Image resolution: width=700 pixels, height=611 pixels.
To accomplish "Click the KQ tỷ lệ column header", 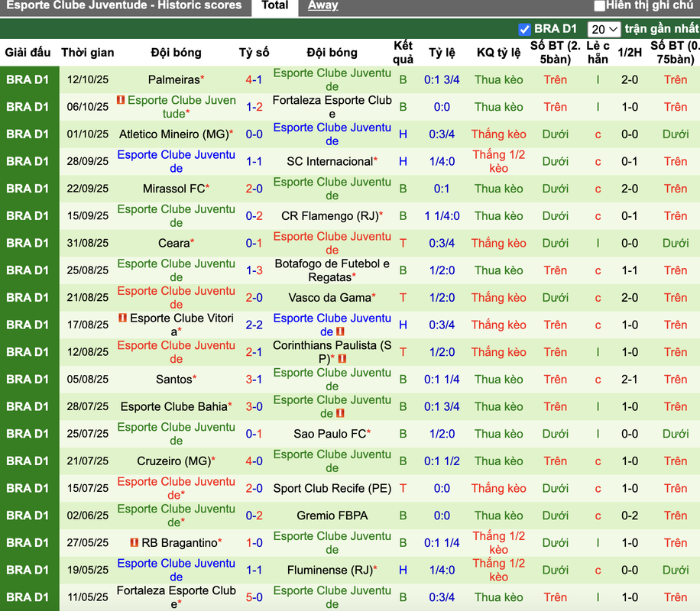I will [x=498, y=53].
